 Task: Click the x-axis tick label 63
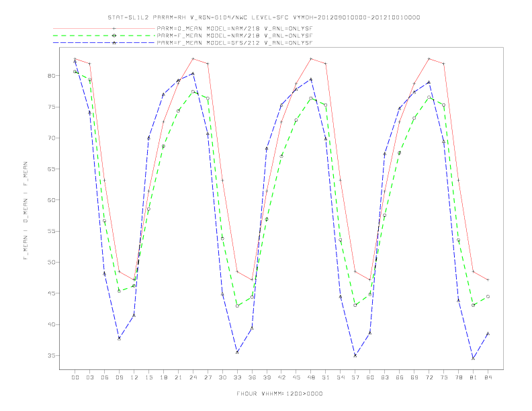pyautogui.click(x=385, y=377)
